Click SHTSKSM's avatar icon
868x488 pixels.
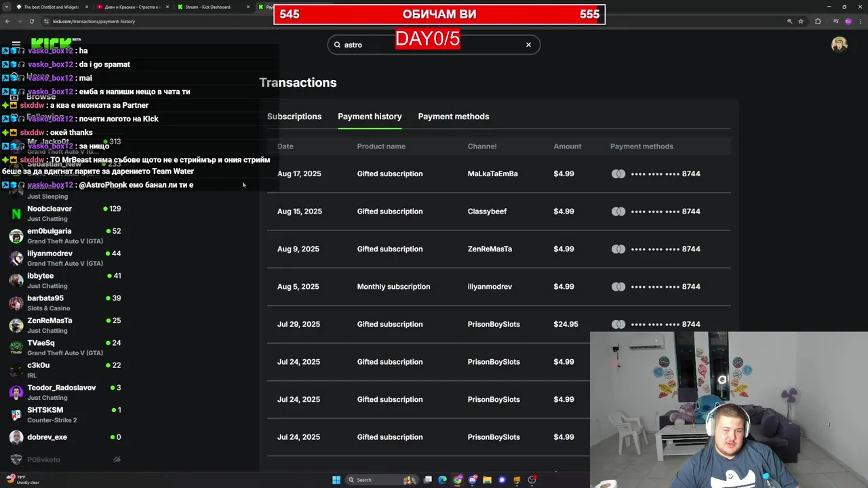click(16, 415)
